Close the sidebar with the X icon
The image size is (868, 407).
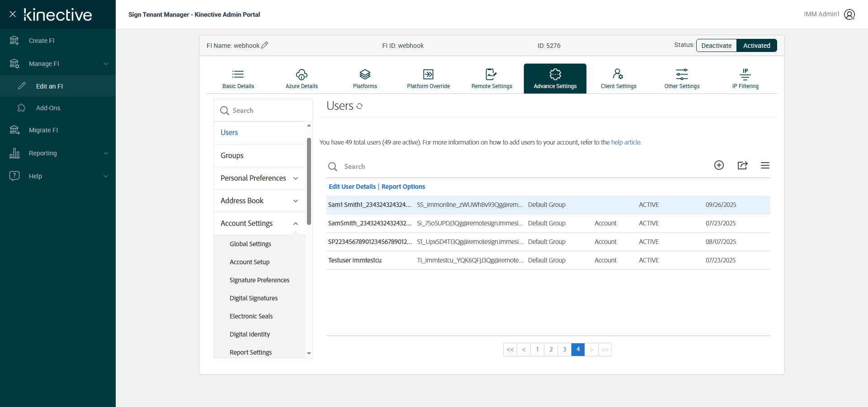(13, 14)
